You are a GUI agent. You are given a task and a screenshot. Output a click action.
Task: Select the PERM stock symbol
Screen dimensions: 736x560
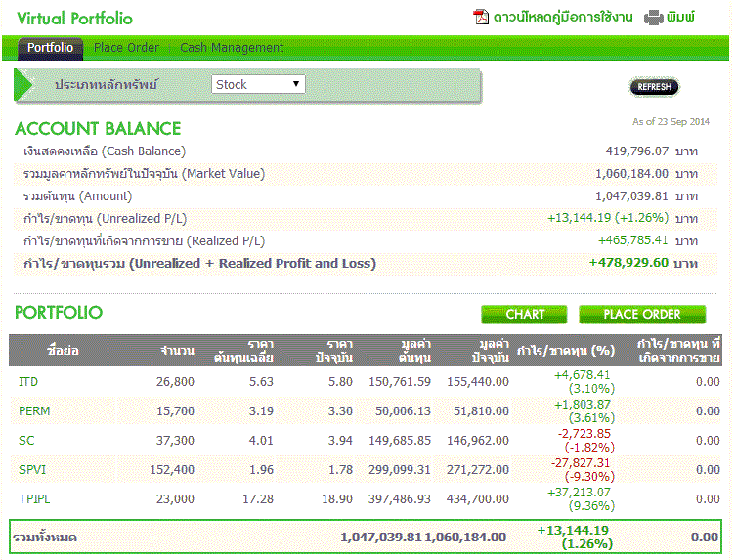coord(34,411)
